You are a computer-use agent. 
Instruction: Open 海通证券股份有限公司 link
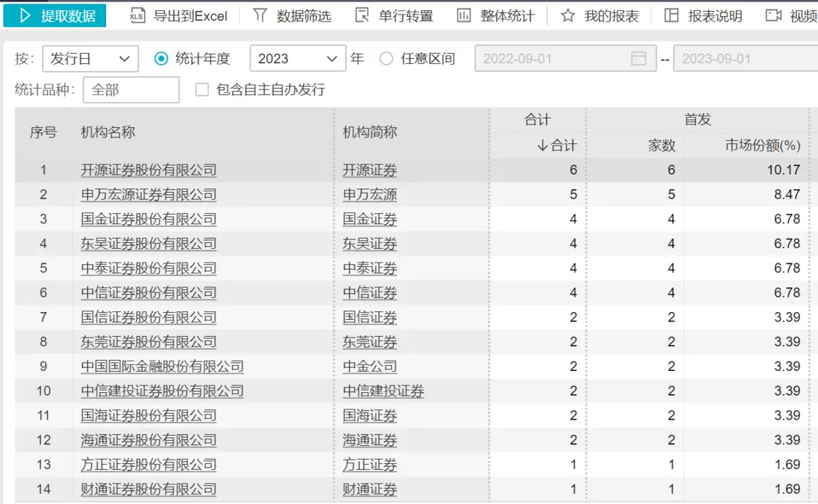pos(148,440)
